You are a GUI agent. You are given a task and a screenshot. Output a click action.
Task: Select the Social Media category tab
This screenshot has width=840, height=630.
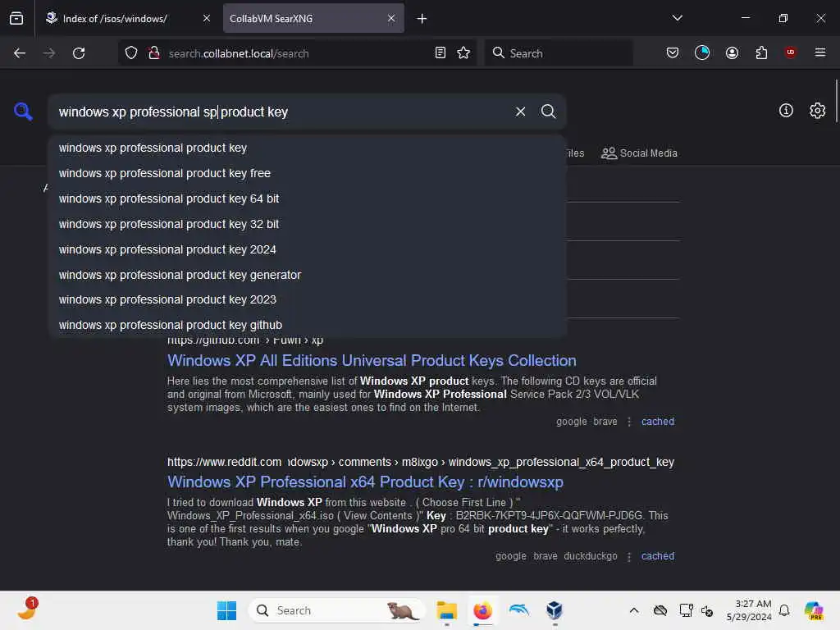click(x=639, y=153)
